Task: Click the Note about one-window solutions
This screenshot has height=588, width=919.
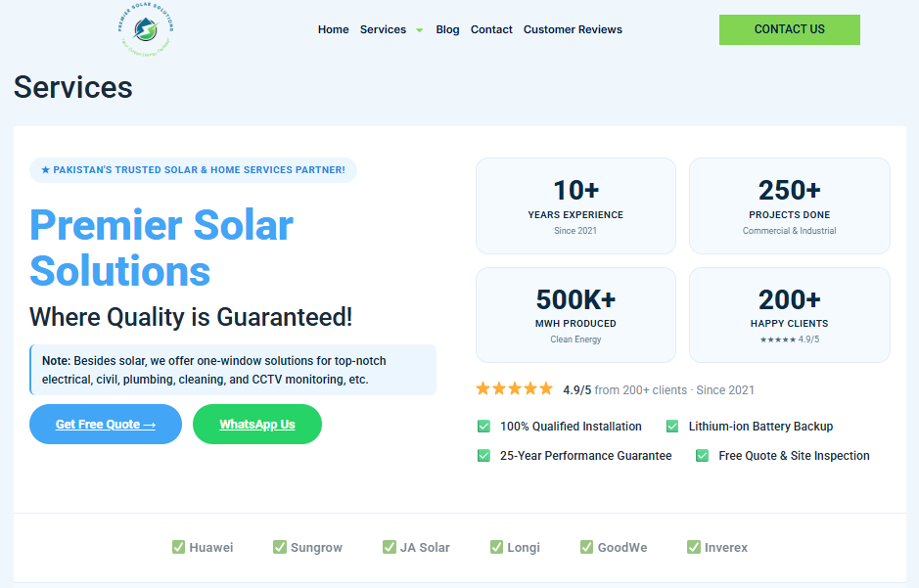Action: tap(233, 370)
